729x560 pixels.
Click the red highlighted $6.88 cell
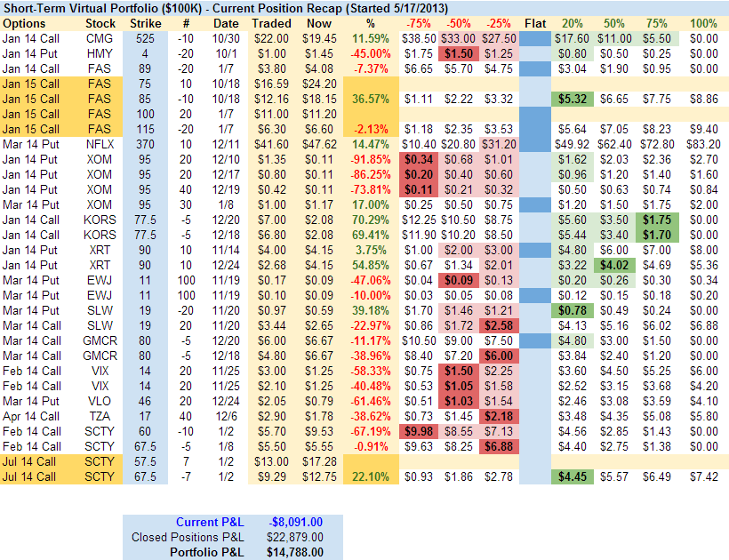click(499, 446)
